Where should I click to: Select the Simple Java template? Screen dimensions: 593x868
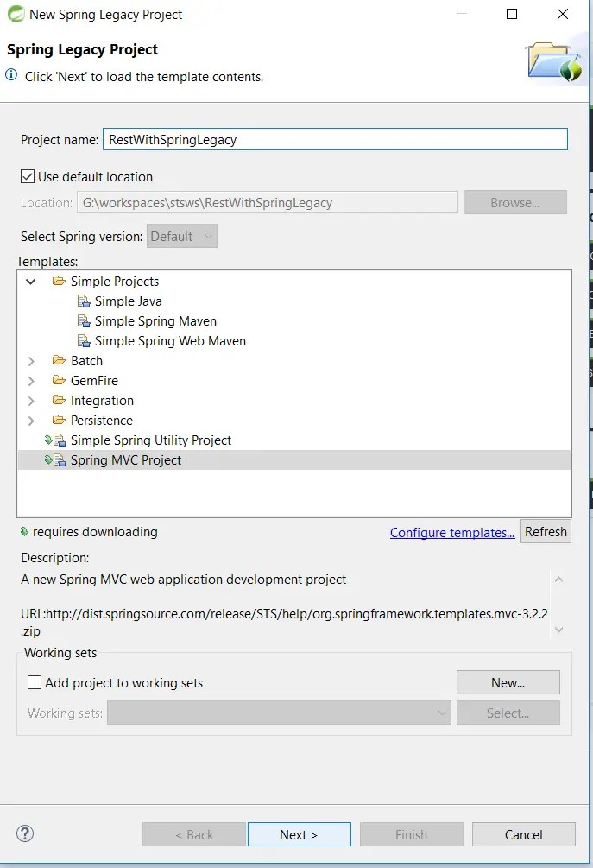[x=129, y=301]
